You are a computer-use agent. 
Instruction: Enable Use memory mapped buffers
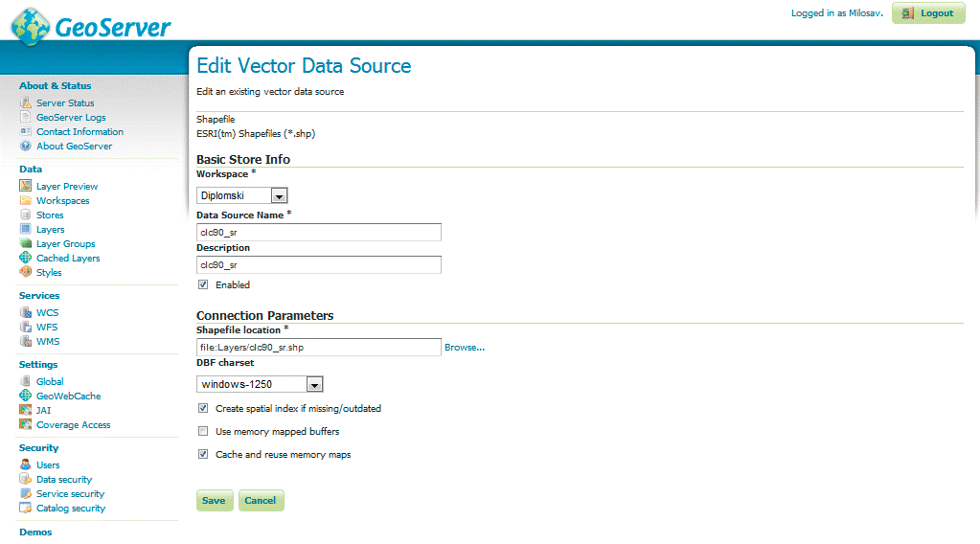(x=203, y=432)
